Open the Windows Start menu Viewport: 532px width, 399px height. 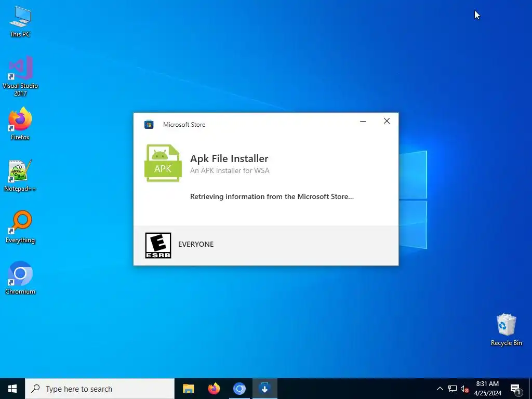coord(12,389)
